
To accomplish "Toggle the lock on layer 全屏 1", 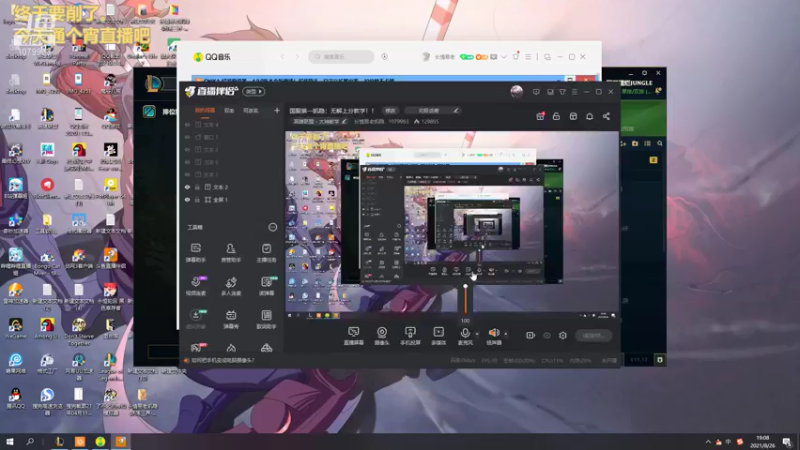I will pyautogui.click(x=197, y=199).
